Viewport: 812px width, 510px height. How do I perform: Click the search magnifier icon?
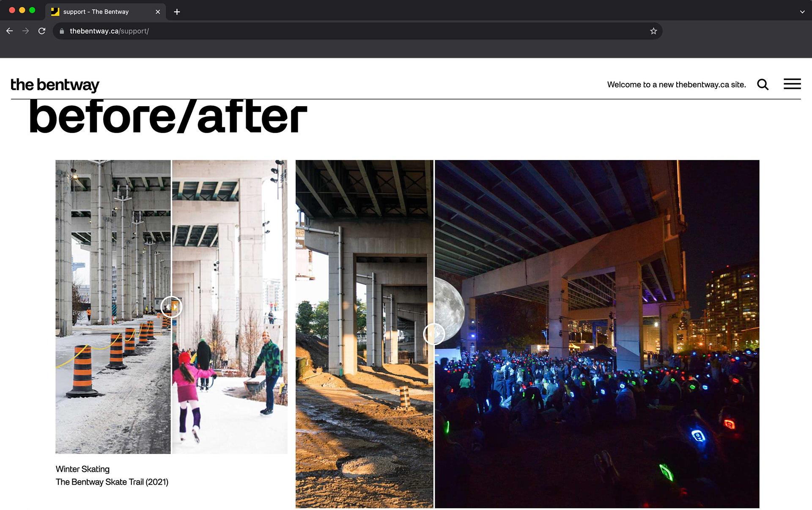coord(763,85)
